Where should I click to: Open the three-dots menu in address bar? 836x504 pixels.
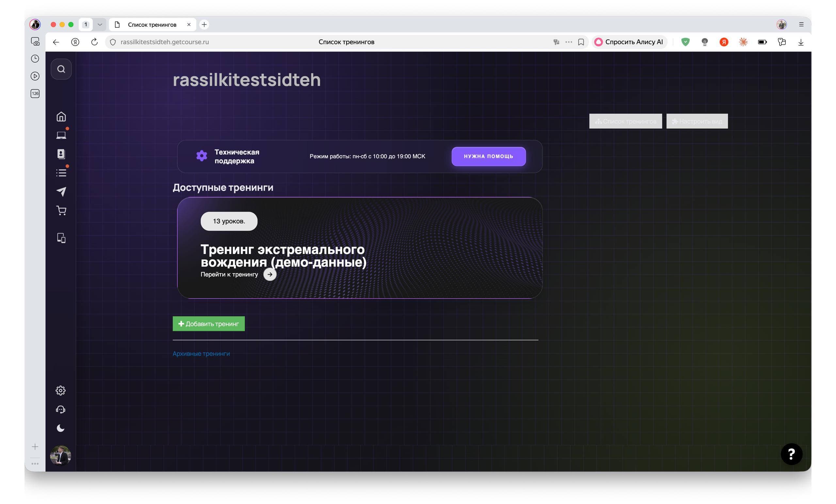click(x=569, y=42)
